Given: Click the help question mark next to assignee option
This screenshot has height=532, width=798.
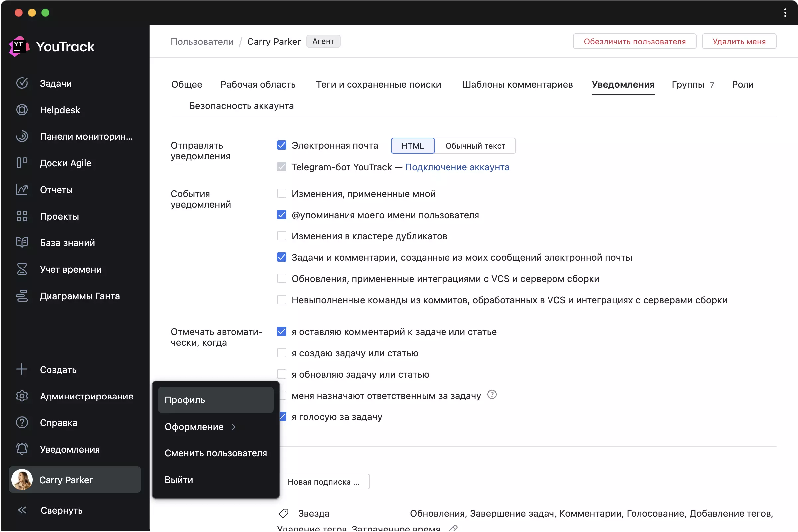Looking at the screenshot, I should 492,395.
